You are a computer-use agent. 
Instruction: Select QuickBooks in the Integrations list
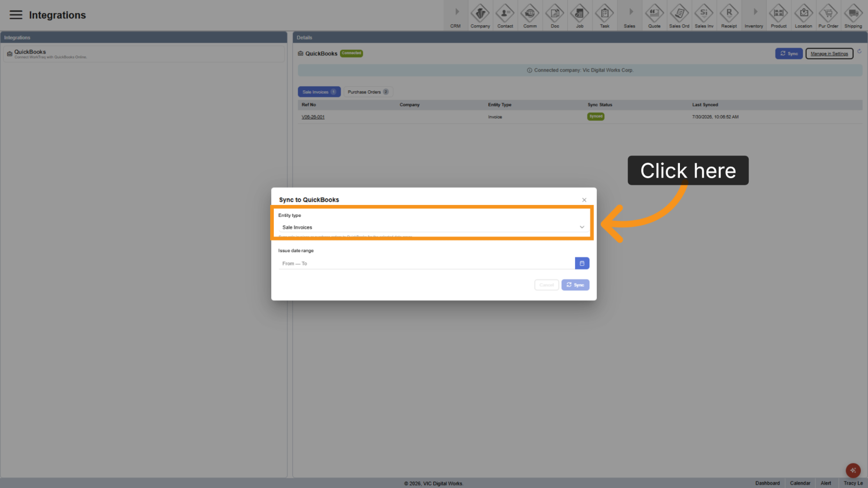pyautogui.click(x=144, y=54)
